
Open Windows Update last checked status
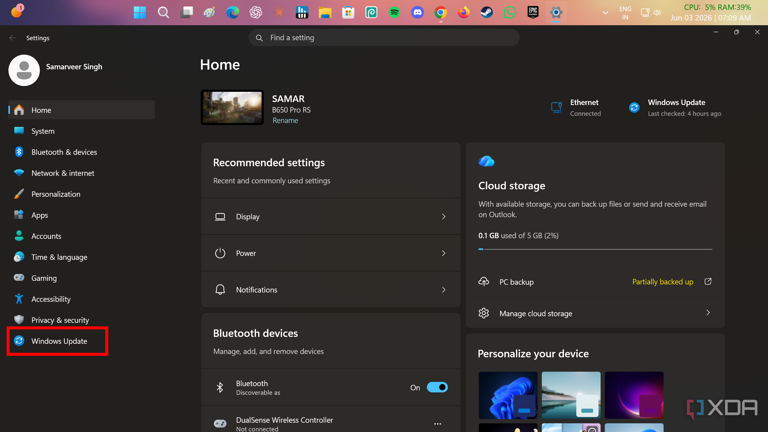tap(675, 107)
